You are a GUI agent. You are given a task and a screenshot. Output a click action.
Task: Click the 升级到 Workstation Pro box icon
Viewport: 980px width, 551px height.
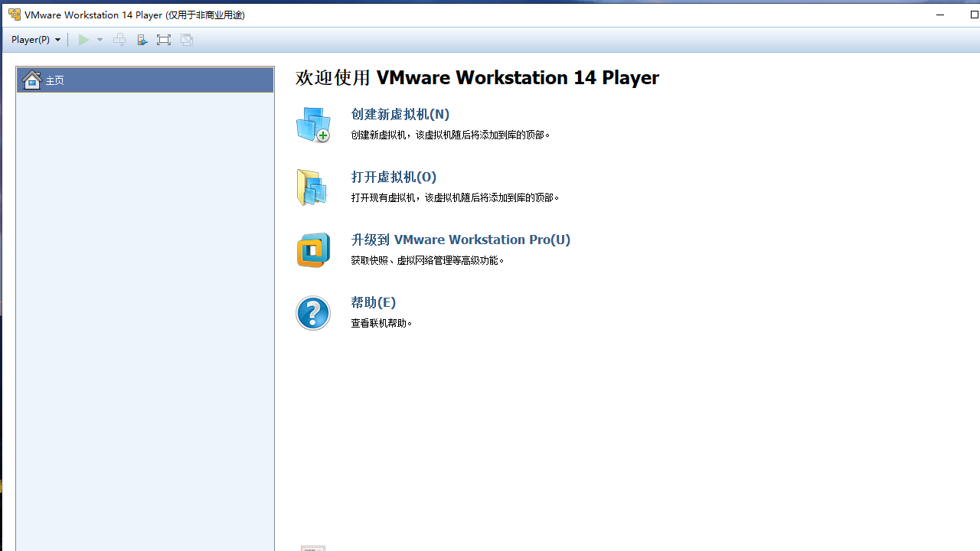point(313,249)
